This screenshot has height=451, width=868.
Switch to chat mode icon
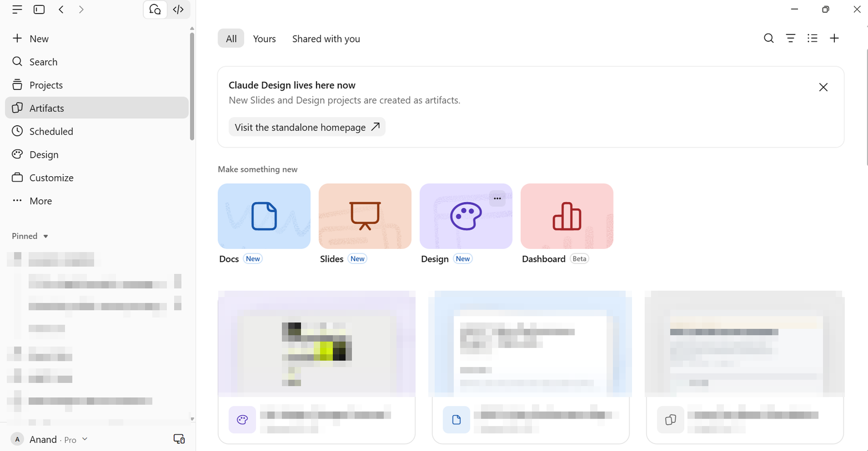(x=155, y=10)
